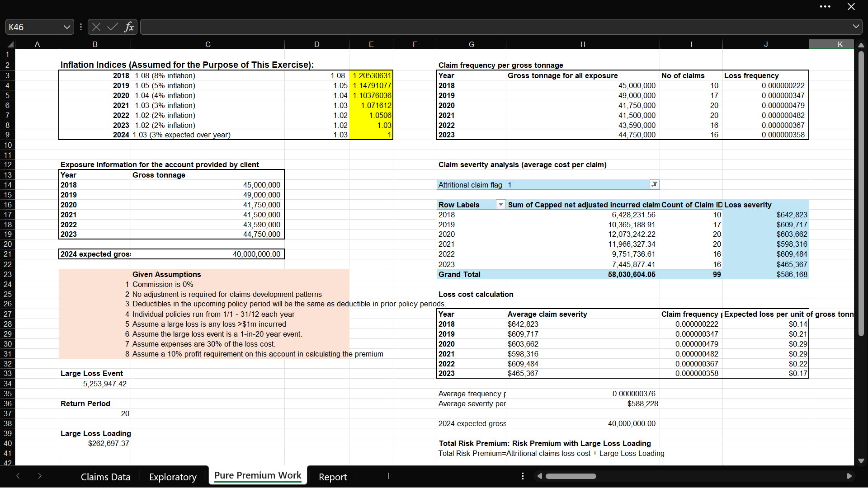Add a new sheet with plus icon

388,476
